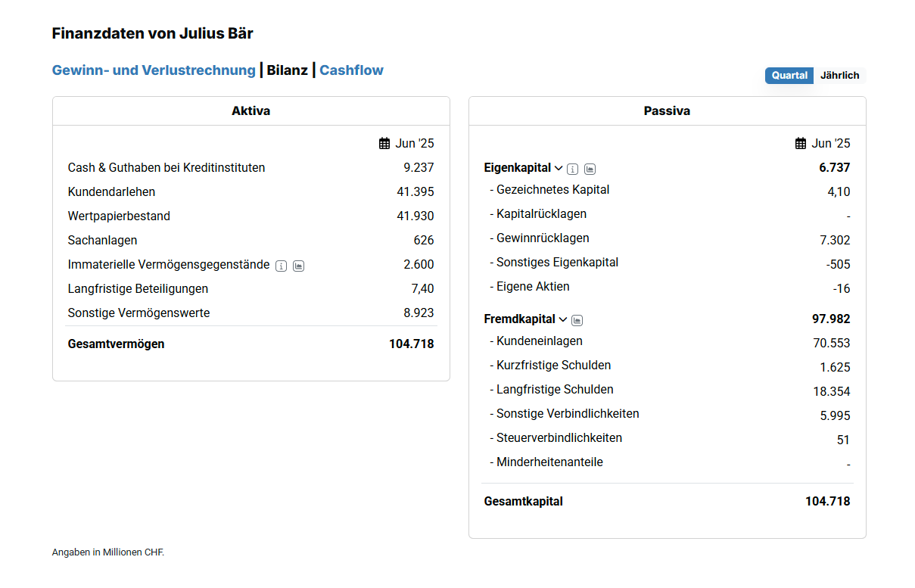Image resolution: width=915 pixels, height=588 pixels.
Task: Click the Aktiva panel header
Action: pyautogui.click(x=251, y=111)
